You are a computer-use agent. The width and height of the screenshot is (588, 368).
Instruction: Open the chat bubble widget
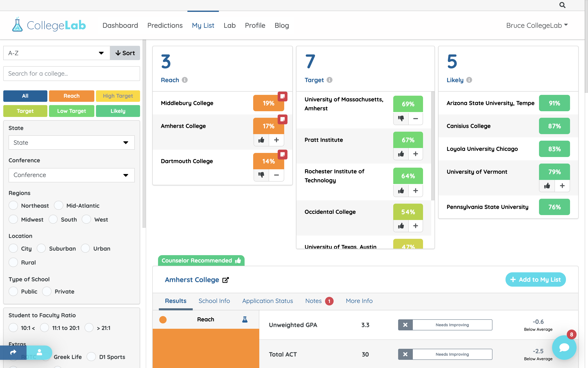(x=564, y=347)
